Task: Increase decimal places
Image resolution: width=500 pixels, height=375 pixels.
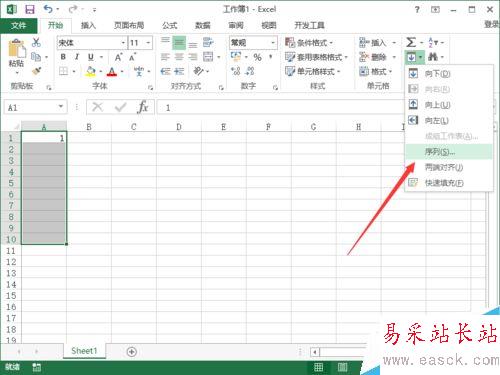Action: [236, 71]
